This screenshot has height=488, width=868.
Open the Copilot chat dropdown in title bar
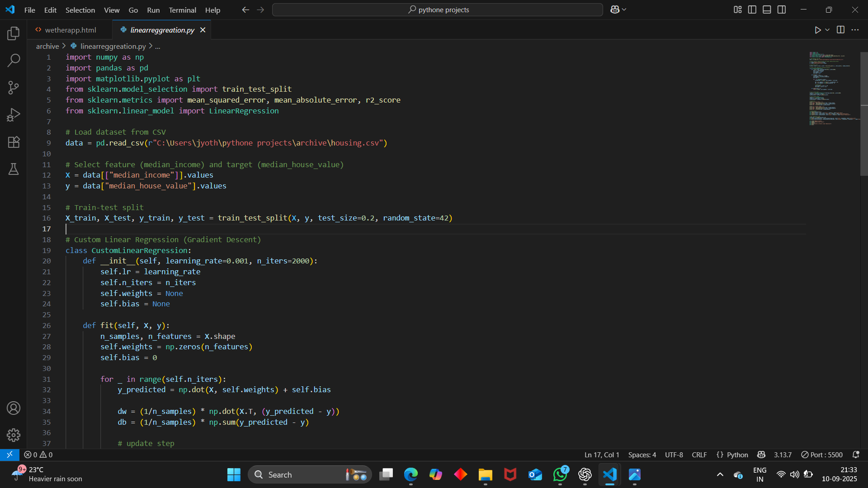click(x=624, y=9)
